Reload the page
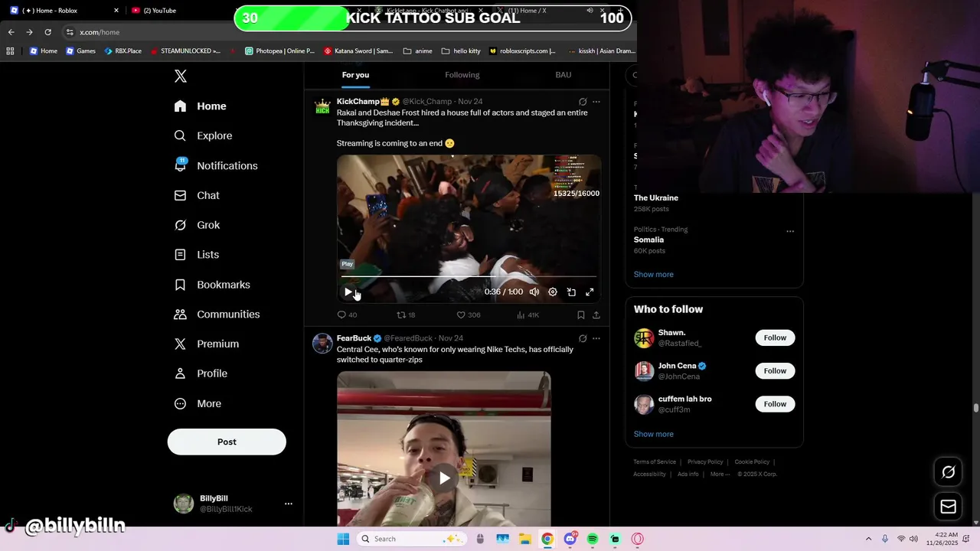Viewport: 980px width, 551px height. click(47, 32)
